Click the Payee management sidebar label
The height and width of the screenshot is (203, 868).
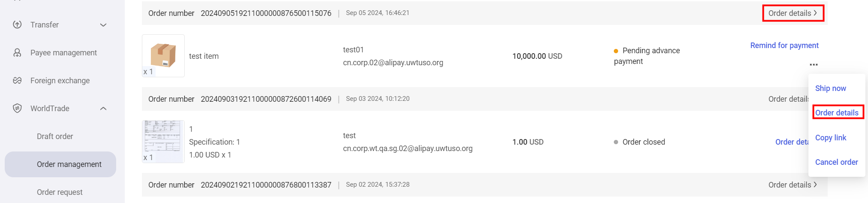point(63,53)
